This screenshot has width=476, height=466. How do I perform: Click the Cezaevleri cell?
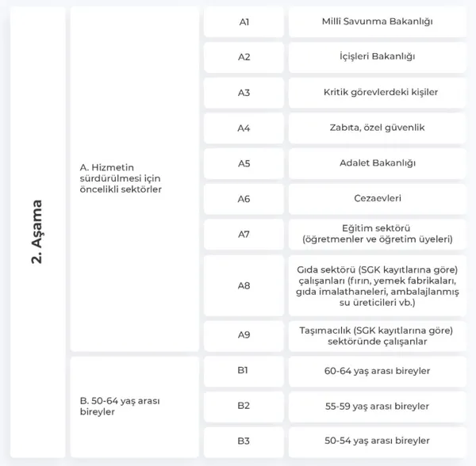[378, 199]
